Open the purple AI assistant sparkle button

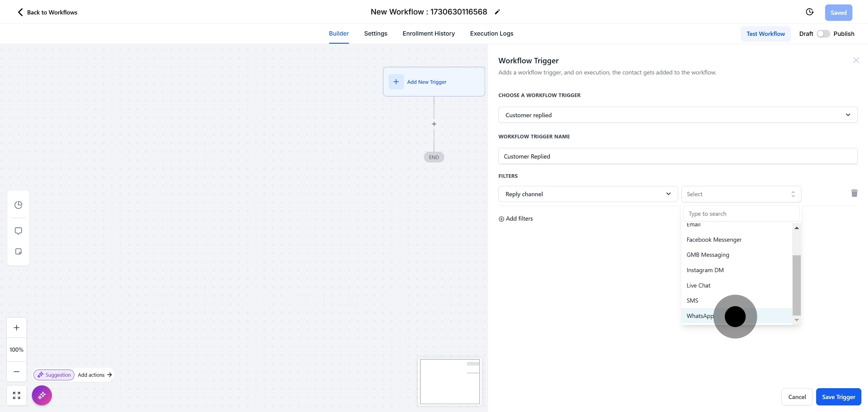42,395
